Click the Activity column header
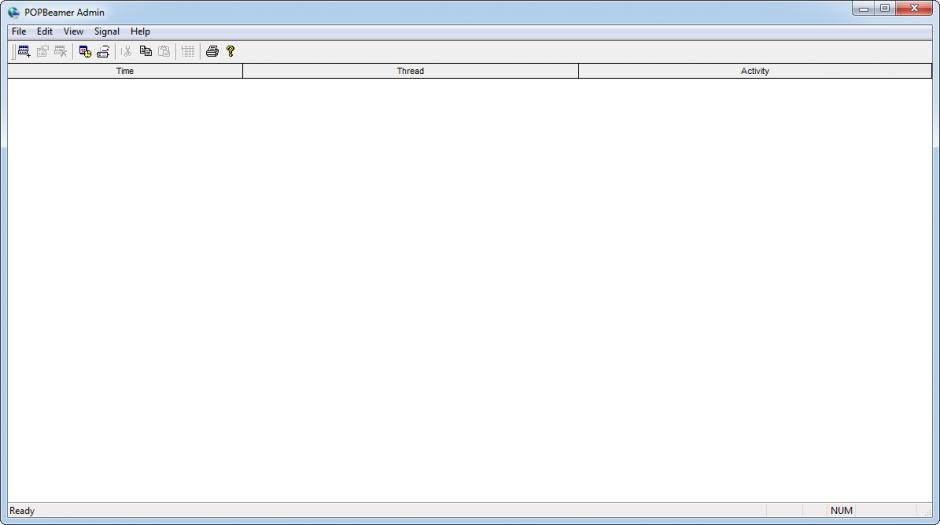 [755, 71]
